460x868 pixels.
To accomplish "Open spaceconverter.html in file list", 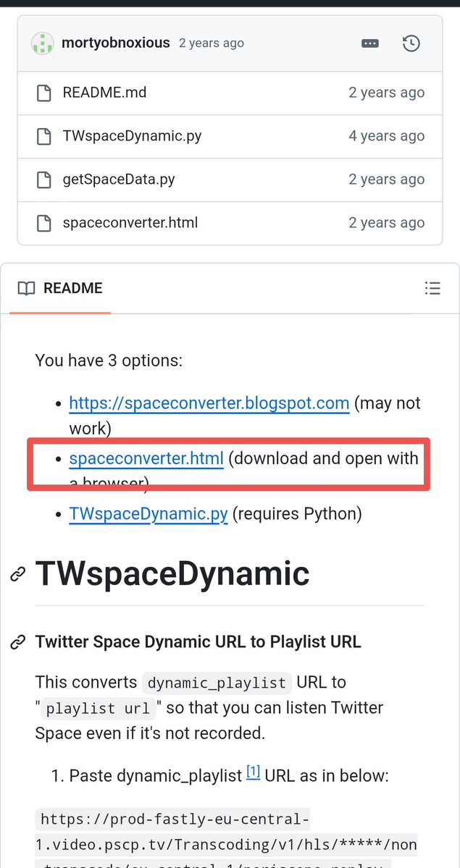I will point(130,222).
